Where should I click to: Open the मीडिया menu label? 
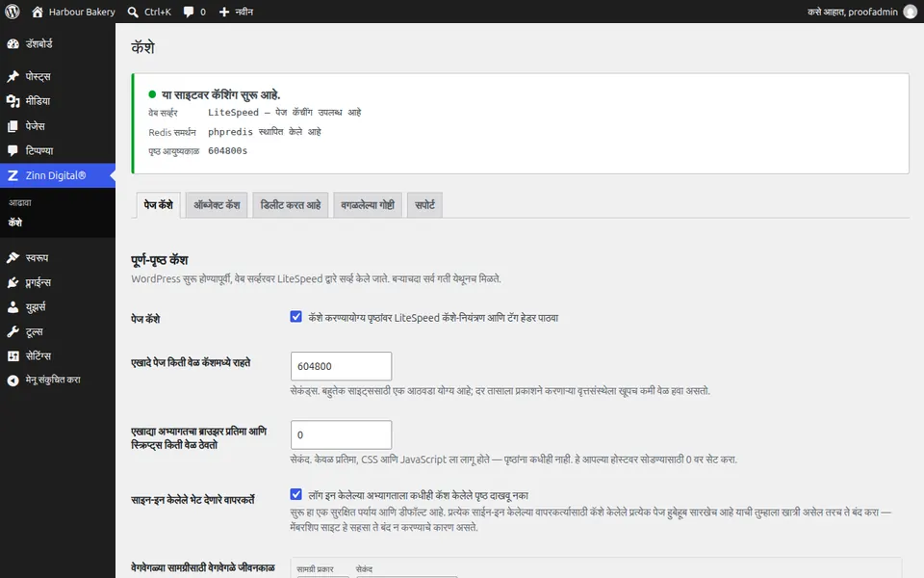[x=38, y=101]
